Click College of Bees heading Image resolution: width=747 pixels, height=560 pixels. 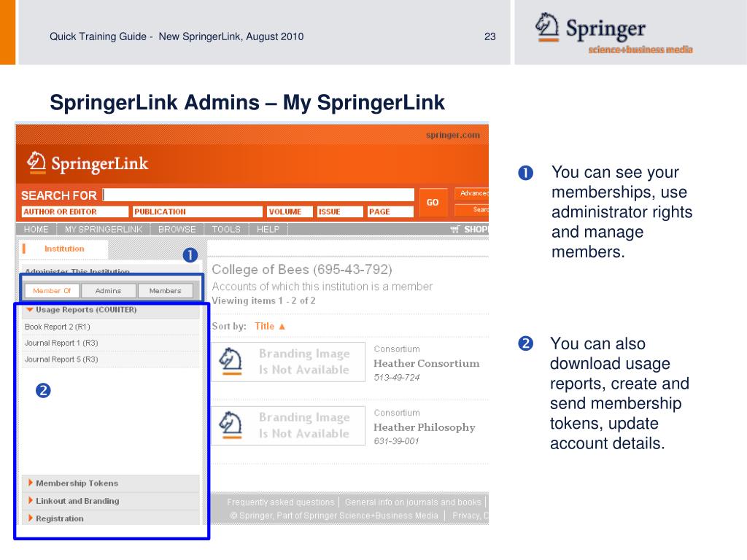pos(301,270)
